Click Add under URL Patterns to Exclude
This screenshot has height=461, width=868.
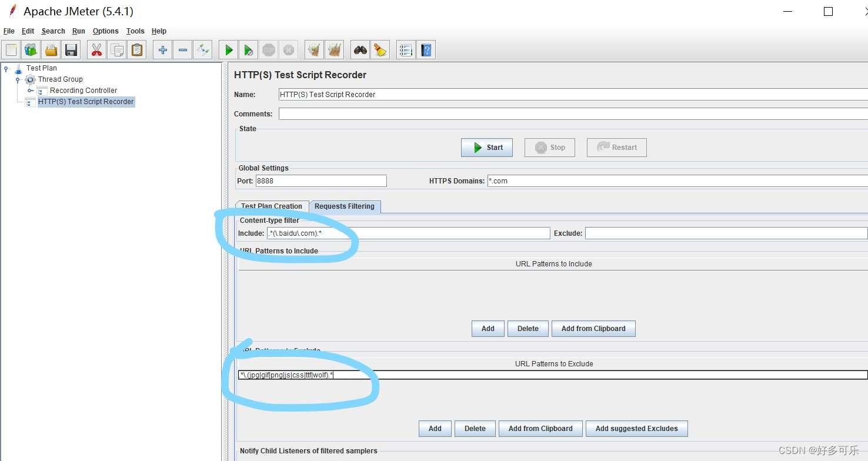[435, 429]
